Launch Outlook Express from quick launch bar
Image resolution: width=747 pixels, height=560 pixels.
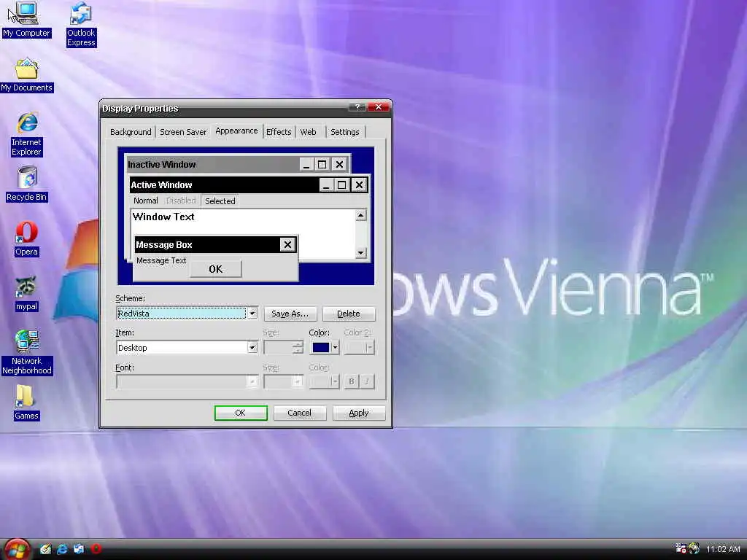(x=79, y=549)
